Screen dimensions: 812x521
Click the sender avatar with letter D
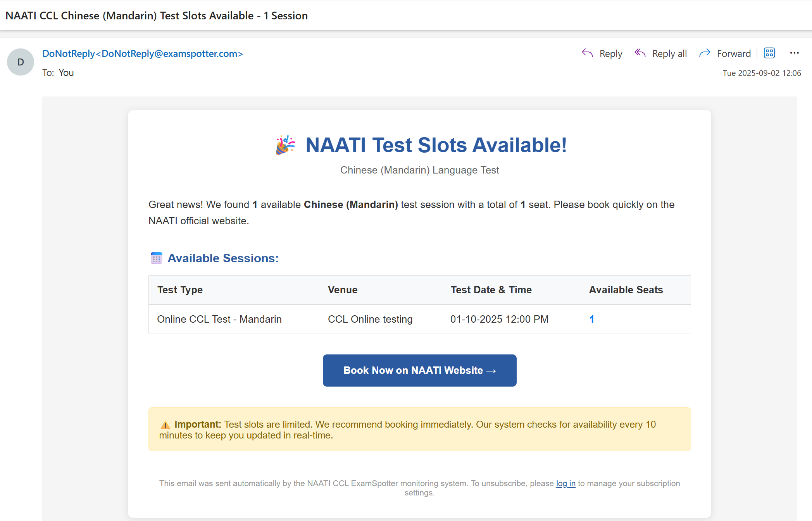(x=21, y=62)
